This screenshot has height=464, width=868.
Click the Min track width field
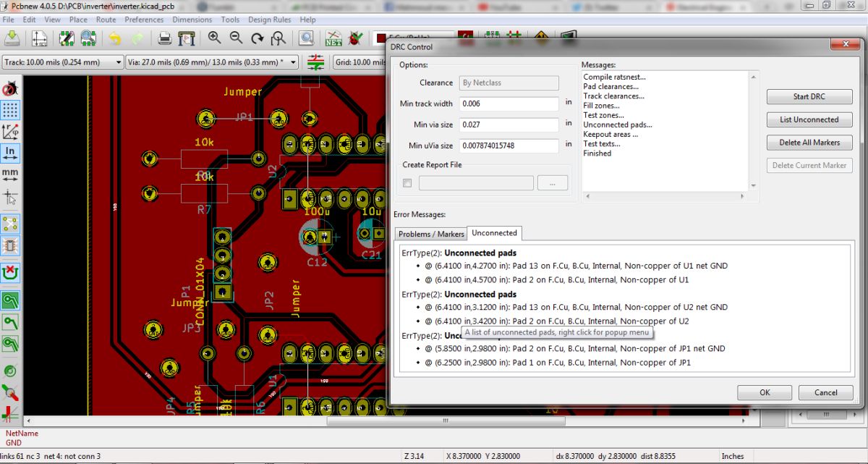click(x=509, y=104)
